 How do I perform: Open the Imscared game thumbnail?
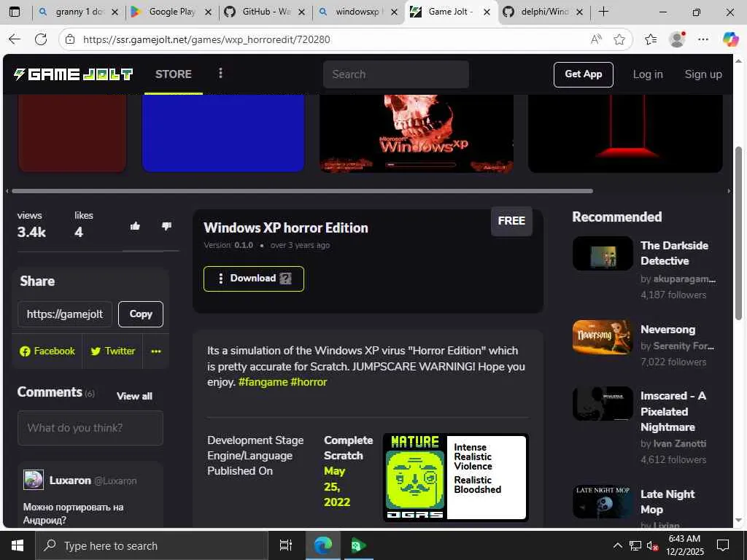pyautogui.click(x=603, y=404)
